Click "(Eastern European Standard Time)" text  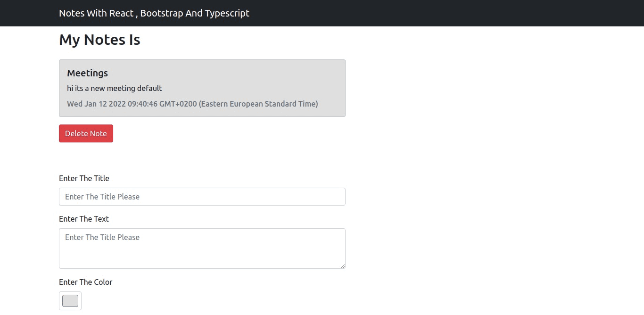(x=258, y=104)
